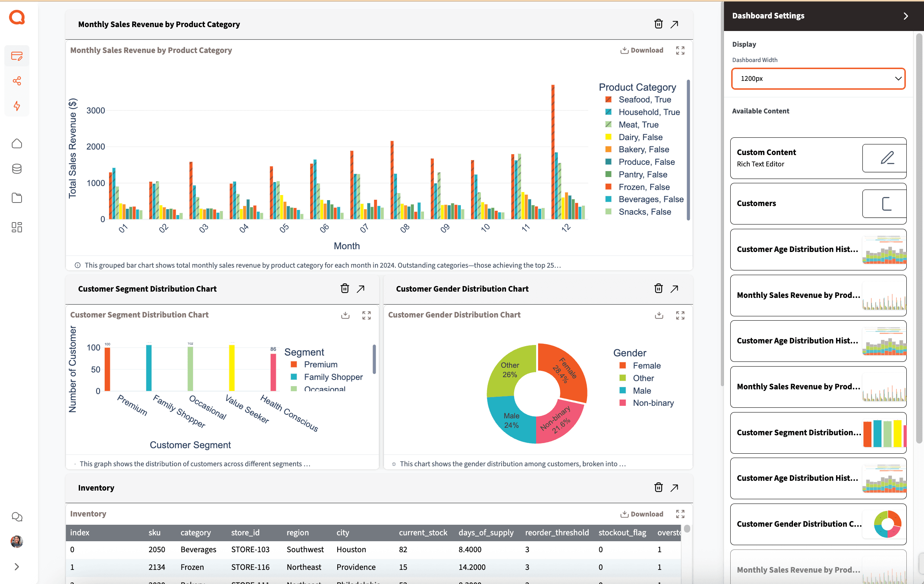Click Download button on Inventory table
The height and width of the screenshot is (584, 924).
tap(642, 514)
